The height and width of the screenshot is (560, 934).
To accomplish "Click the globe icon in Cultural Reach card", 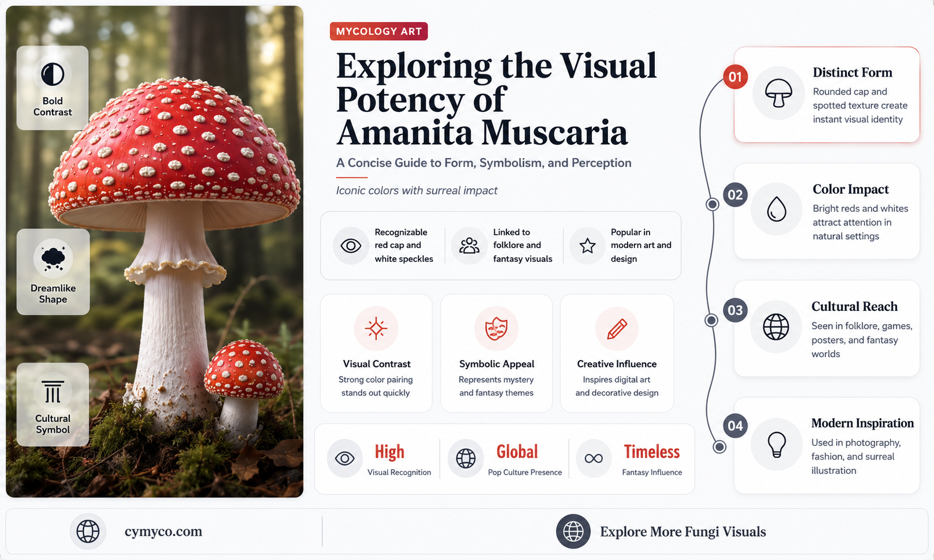I will click(776, 327).
